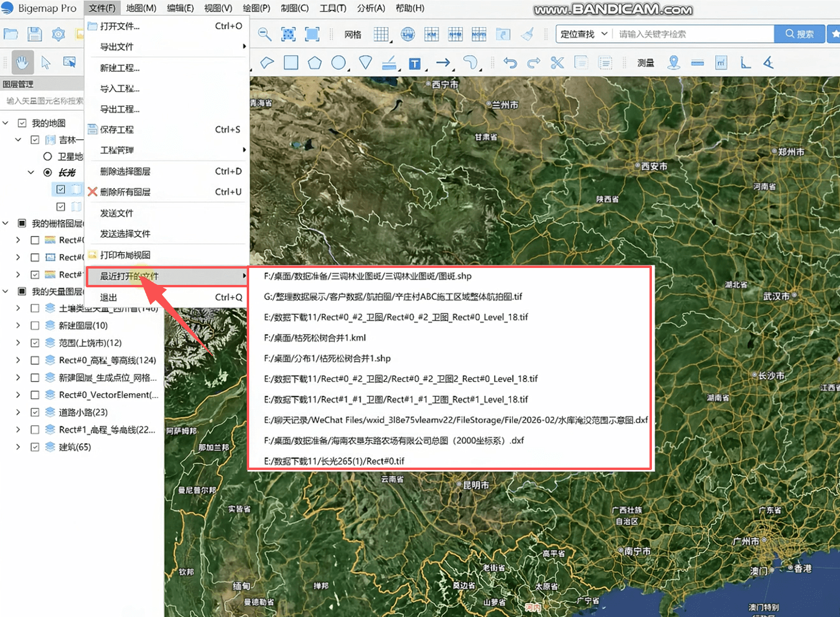Click the keyword search input field
The height and width of the screenshot is (617, 840).
(x=694, y=34)
